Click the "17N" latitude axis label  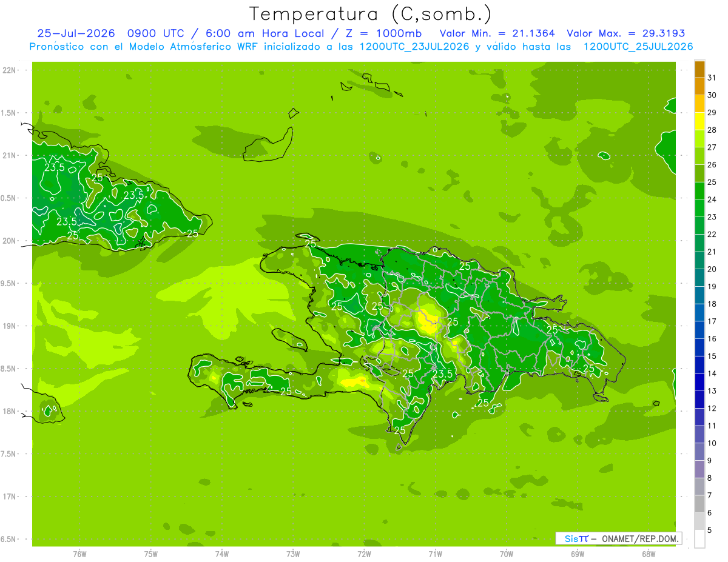tap(9, 497)
